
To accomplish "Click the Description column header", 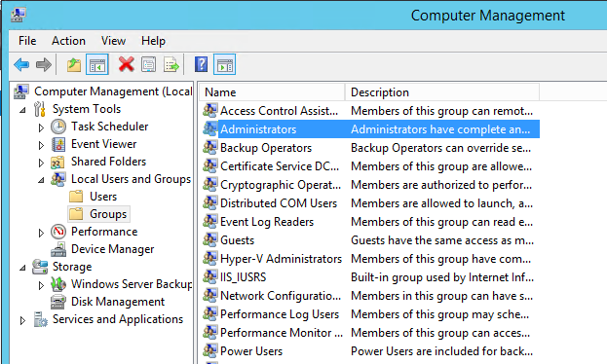I will [441, 92].
